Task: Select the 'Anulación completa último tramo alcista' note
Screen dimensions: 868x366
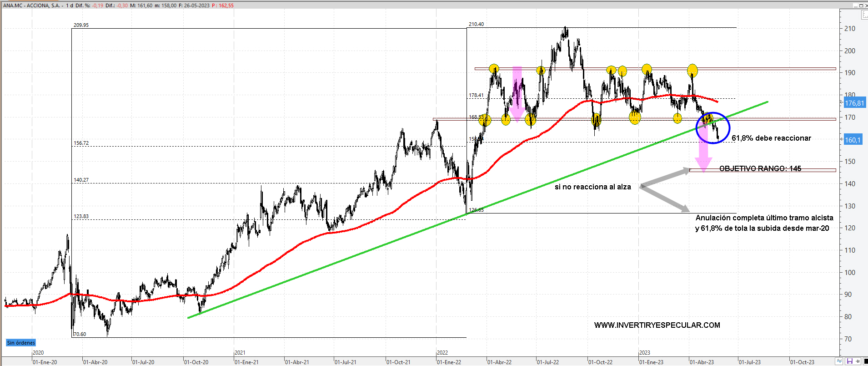Action: click(x=764, y=218)
